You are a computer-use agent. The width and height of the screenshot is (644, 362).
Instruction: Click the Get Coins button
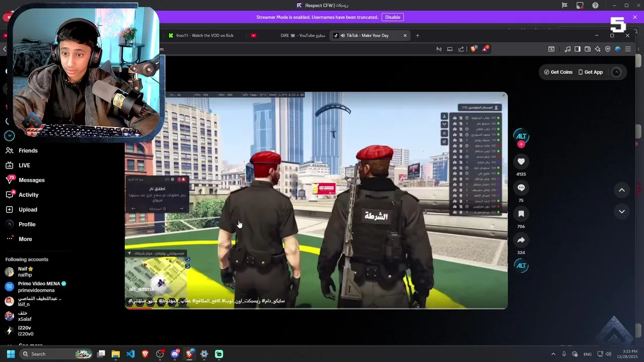tap(558, 72)
